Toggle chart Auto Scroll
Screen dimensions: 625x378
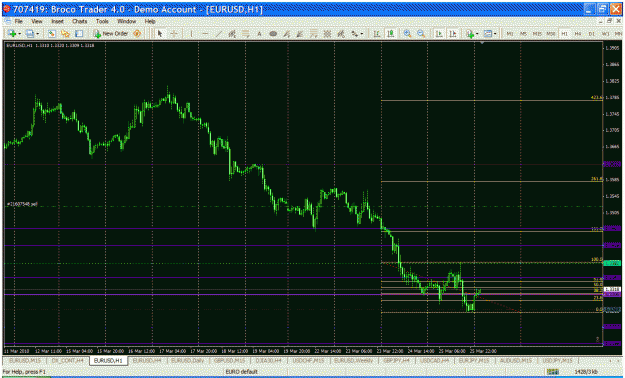click(439, 34)
